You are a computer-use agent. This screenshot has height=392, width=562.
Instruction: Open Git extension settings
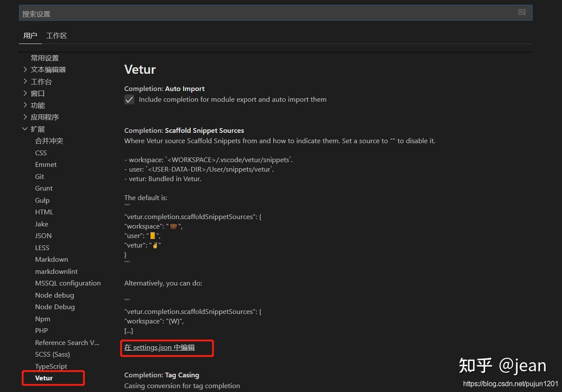pyautogui.click(x=39, y=176)
